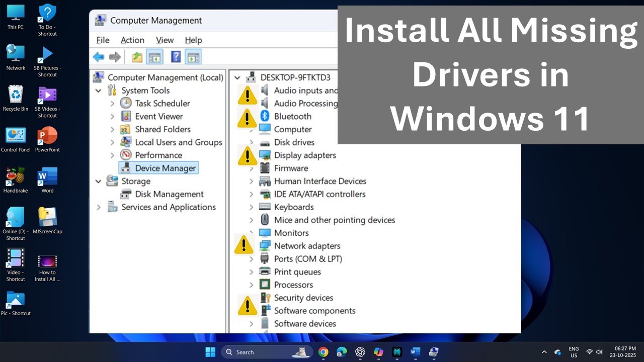Screen dimensions: 644x362
Task: Click the blue Back arrow in the toolbar
Action: point(99,57)
